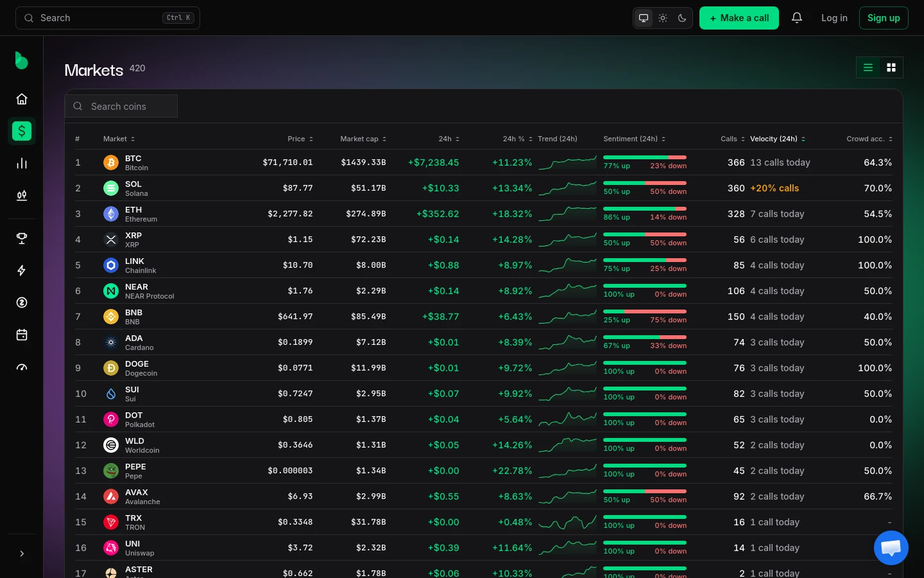
Task: Click the ETH trend sparkline
Action: tap(568, 214)
